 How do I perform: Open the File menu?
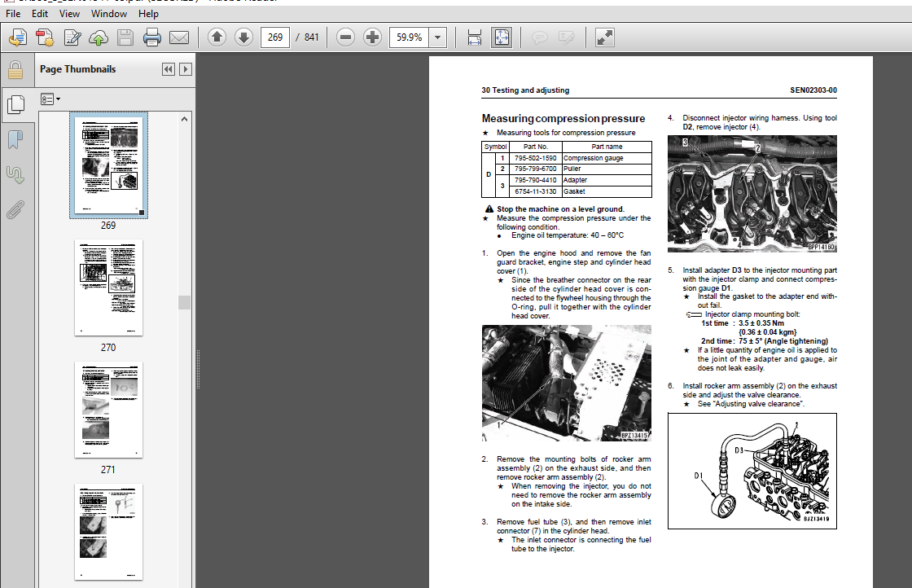click(x=13, y=13)
